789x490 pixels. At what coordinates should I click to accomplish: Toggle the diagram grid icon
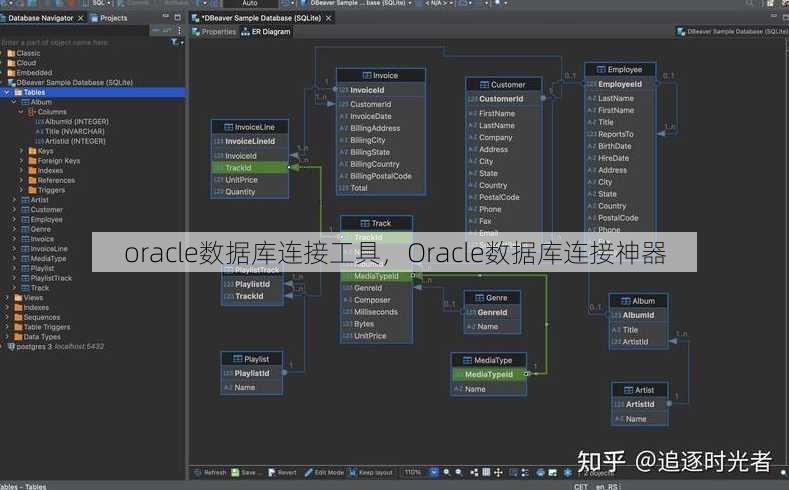click(x=486, y=472)
